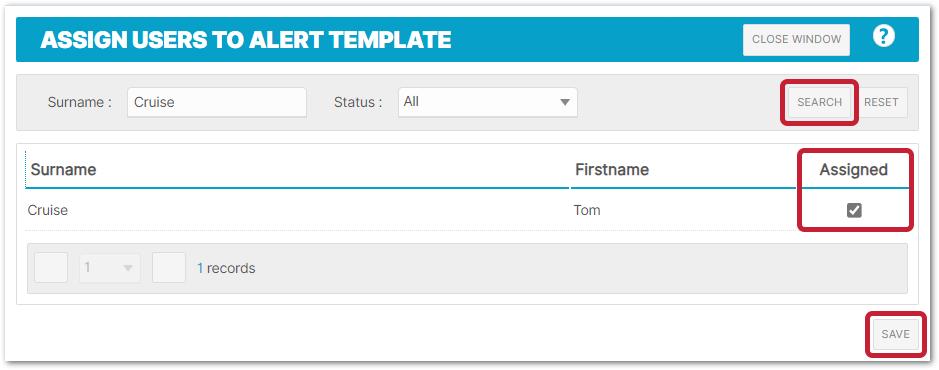Sort by the Firstname column header
Viewport: 939px width, 370px height.
[x=611, y=169]
